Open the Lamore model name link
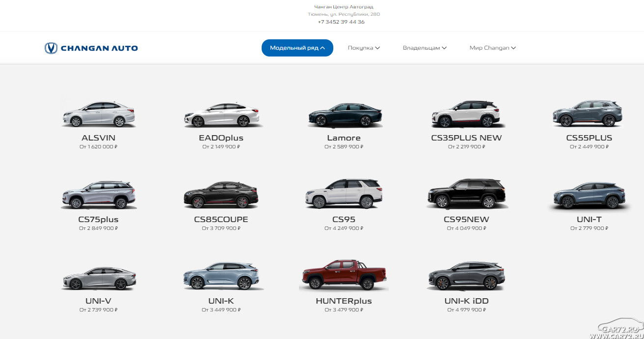644x339 pixels. 344,138
